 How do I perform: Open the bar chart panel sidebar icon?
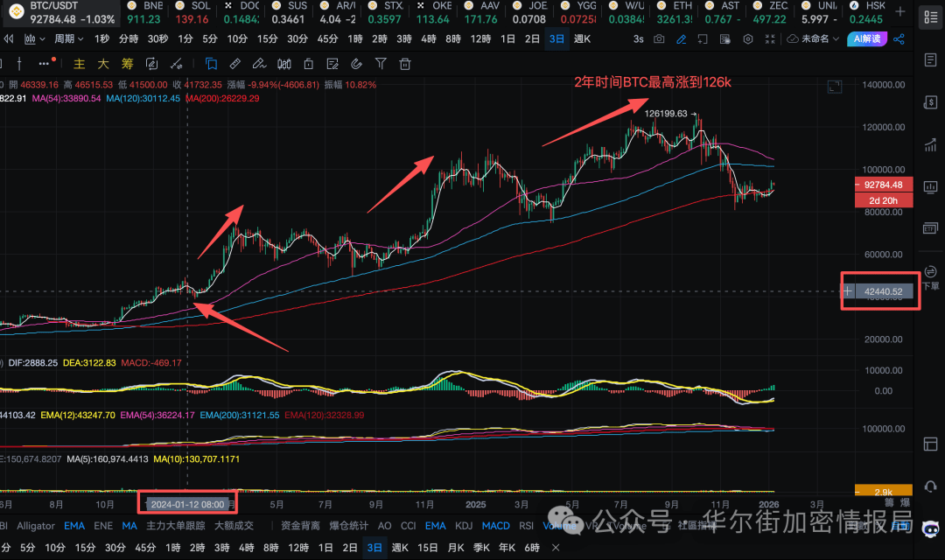(930, 187)
